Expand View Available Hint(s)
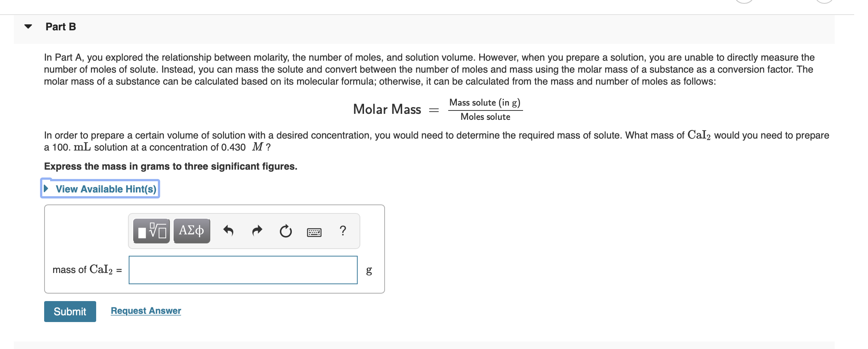 (100, 189)
